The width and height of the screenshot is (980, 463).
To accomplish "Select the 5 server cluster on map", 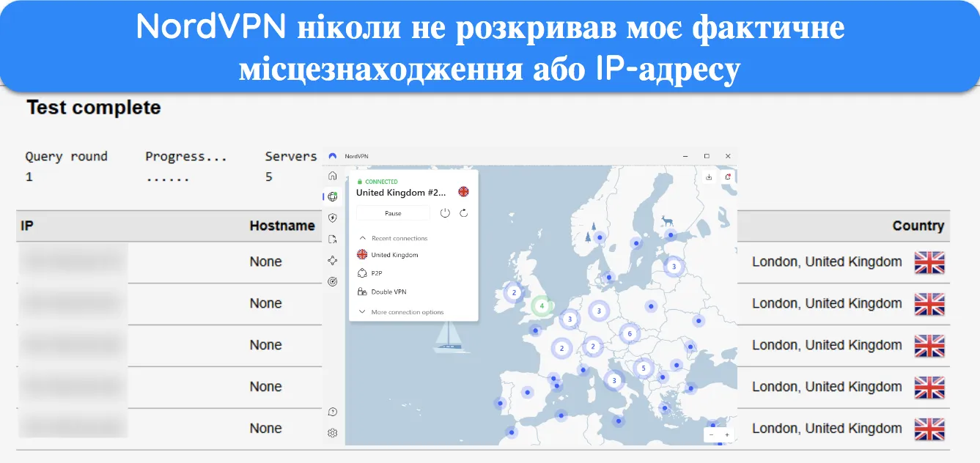I will coord(643,368).
